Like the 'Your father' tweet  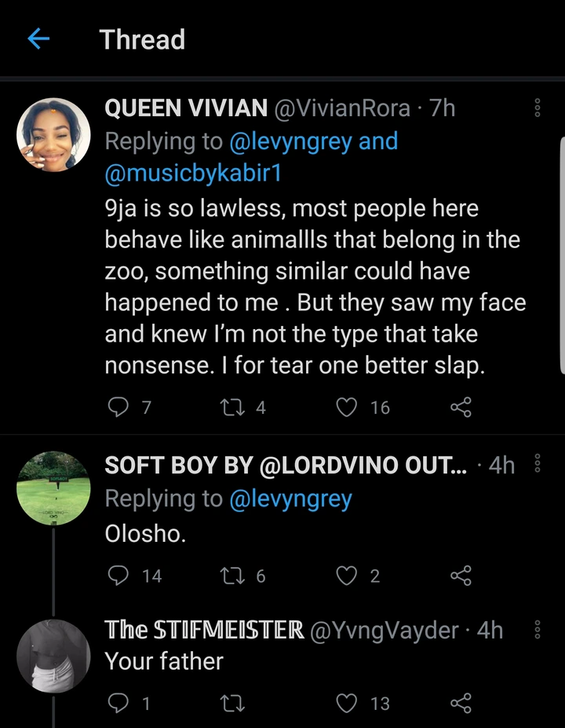346,704
